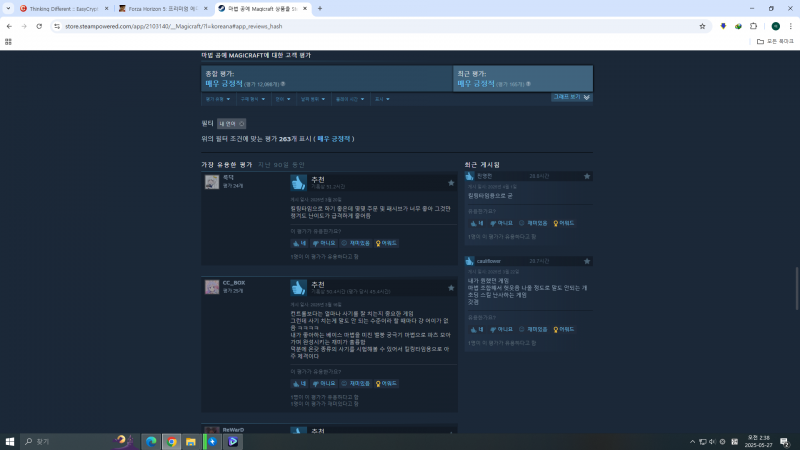Expand the 그래프 보기 graph view
800x450 pixels.
click(x=571, y=97)
